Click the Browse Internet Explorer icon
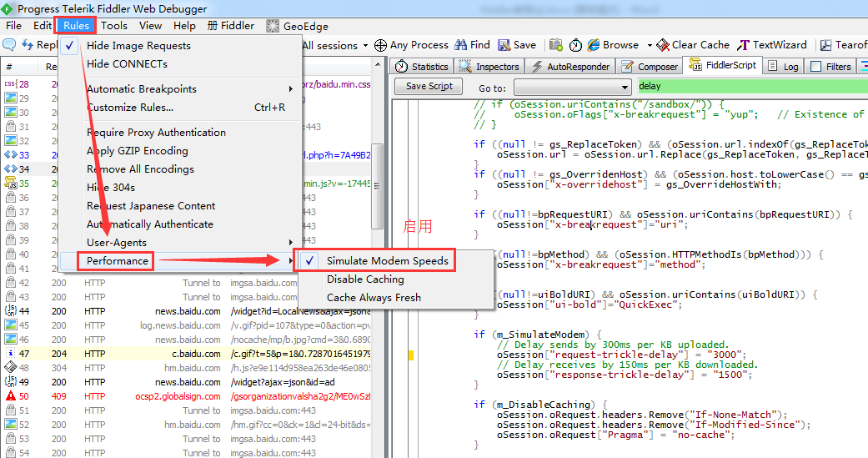The image size is (868, 458). coord(594,45)
